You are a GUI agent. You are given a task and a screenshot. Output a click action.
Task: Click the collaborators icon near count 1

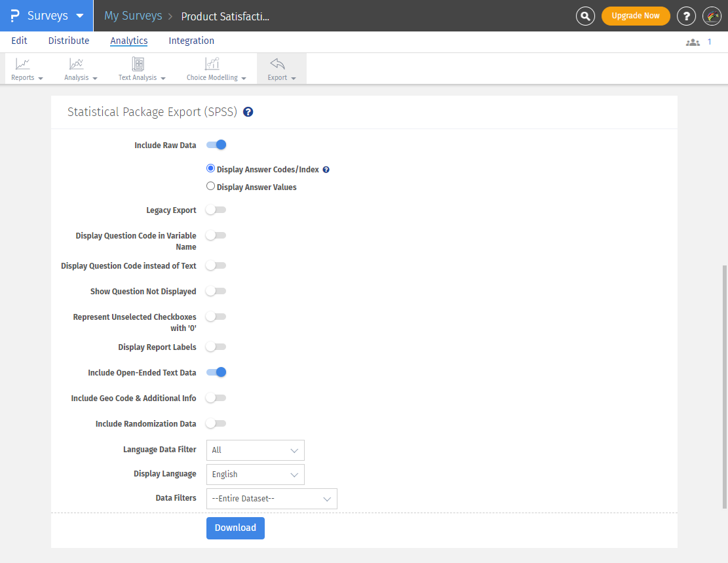pyautogui.click(x=693, y=41)
